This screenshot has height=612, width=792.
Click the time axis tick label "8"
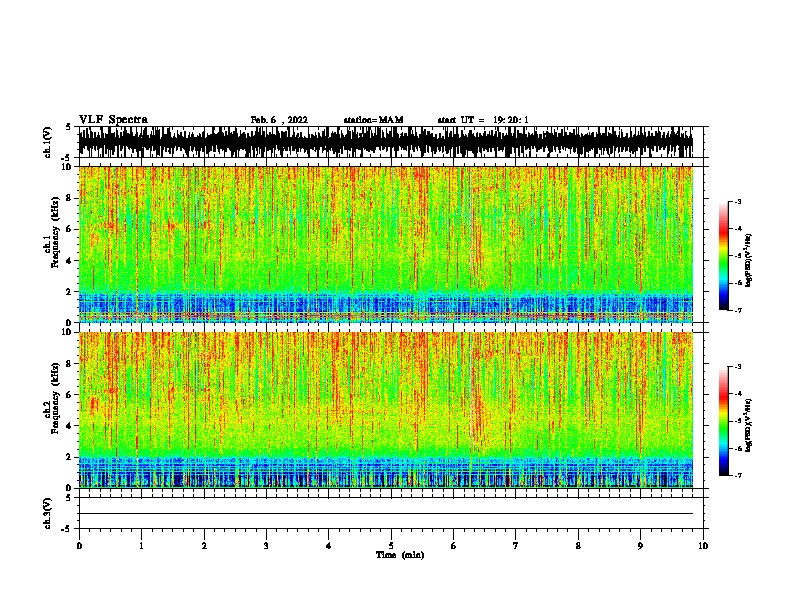point(578,545)
